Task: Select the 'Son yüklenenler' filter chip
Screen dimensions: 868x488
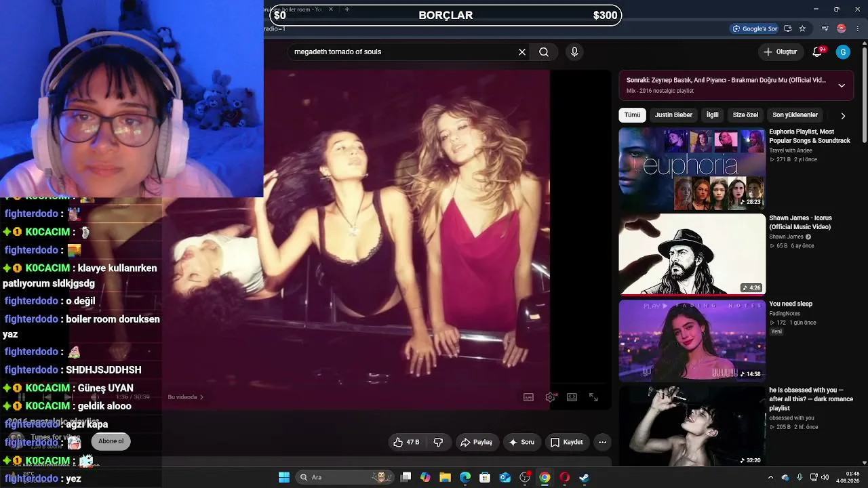Action: pos(795,115)
